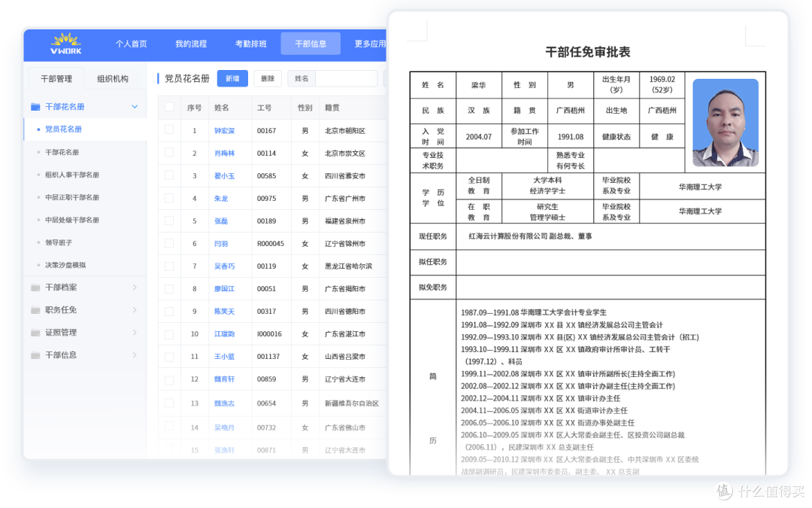The image size is (812, 508).
Task: Expand the 职务任免 section arrow
Action: pos(135,310)
